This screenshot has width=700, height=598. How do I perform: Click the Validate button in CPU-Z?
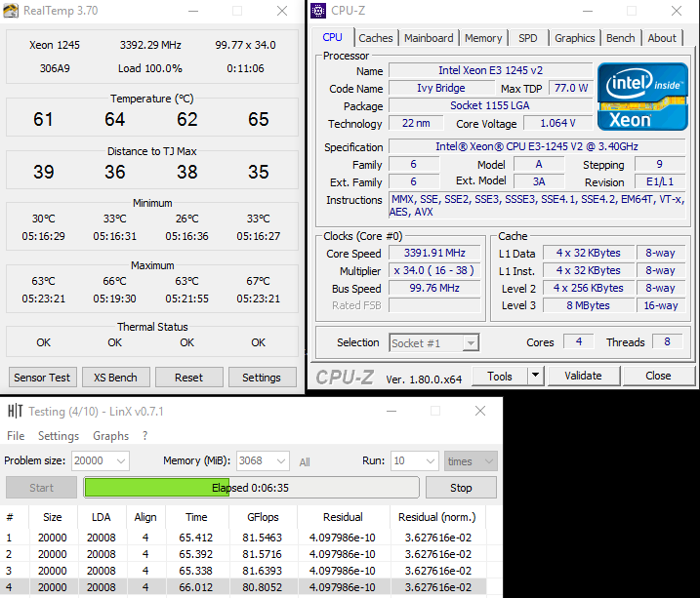pyautogui.click(x=583, y=376)
